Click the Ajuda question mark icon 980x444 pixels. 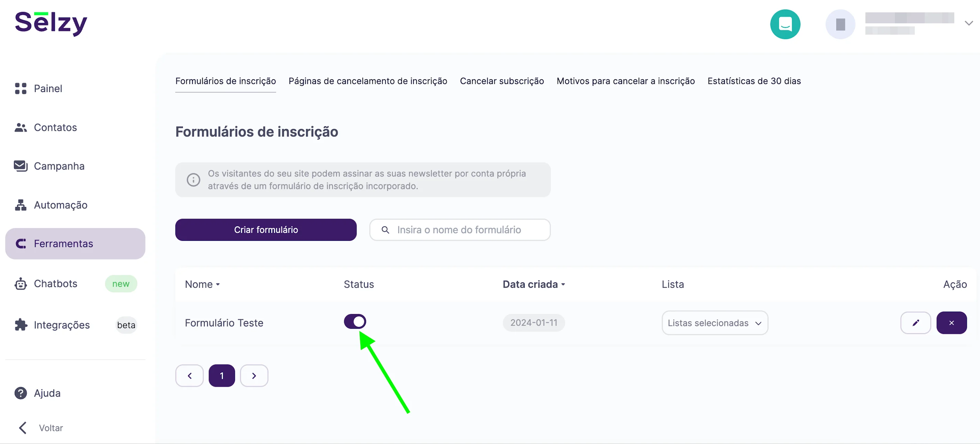pos(21,393)
